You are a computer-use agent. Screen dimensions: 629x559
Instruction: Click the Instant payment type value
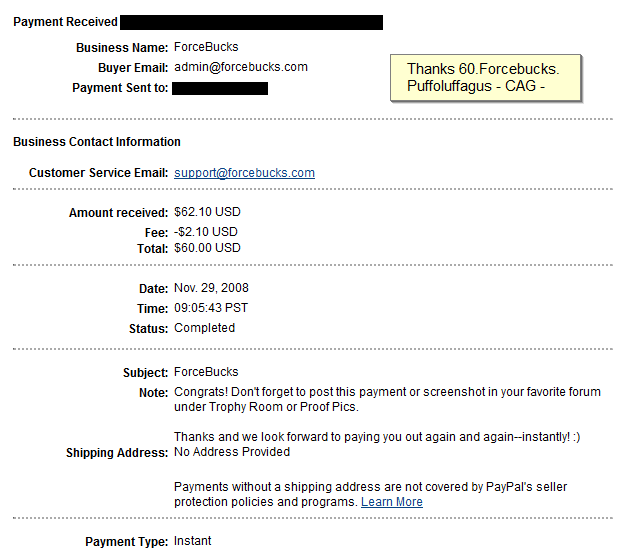(192, 541)
